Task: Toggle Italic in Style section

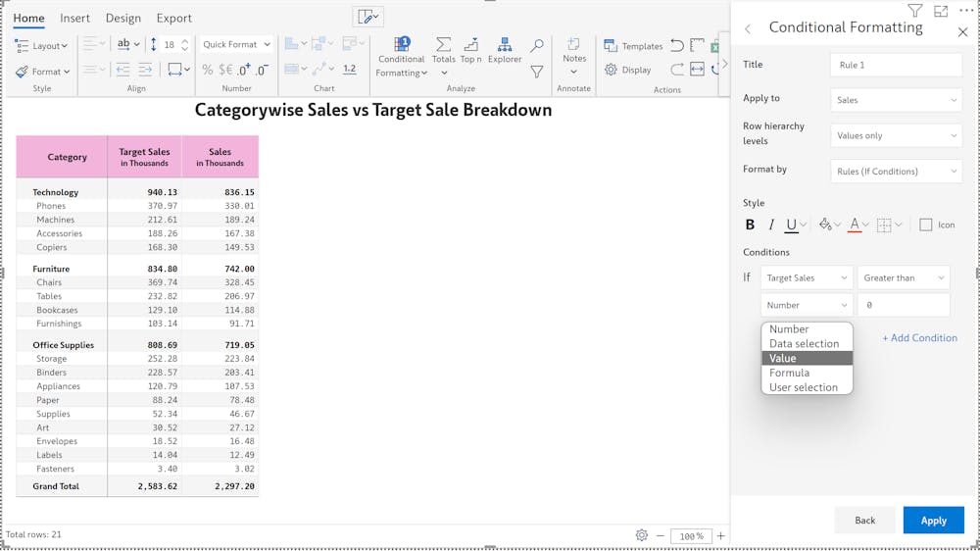Action: 771,225
